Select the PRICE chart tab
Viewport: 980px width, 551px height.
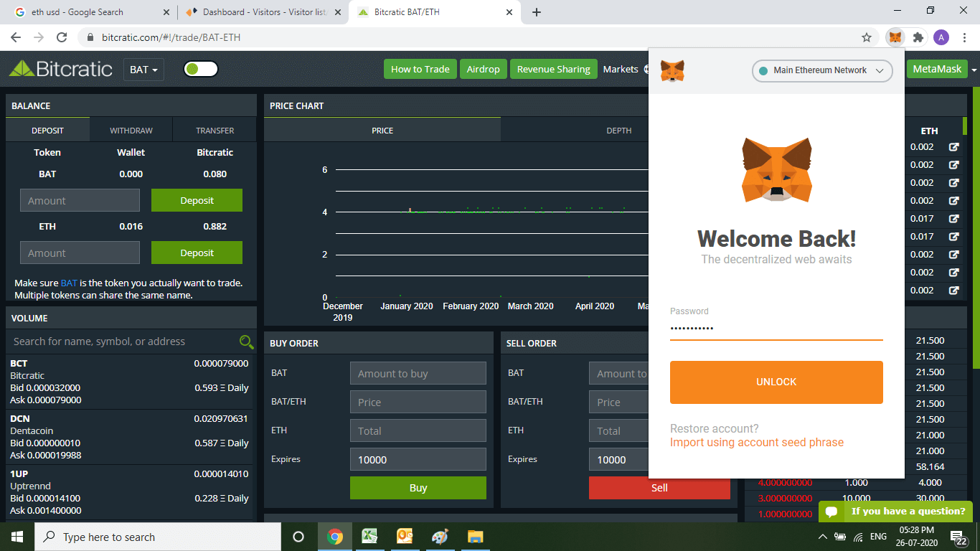382,131
